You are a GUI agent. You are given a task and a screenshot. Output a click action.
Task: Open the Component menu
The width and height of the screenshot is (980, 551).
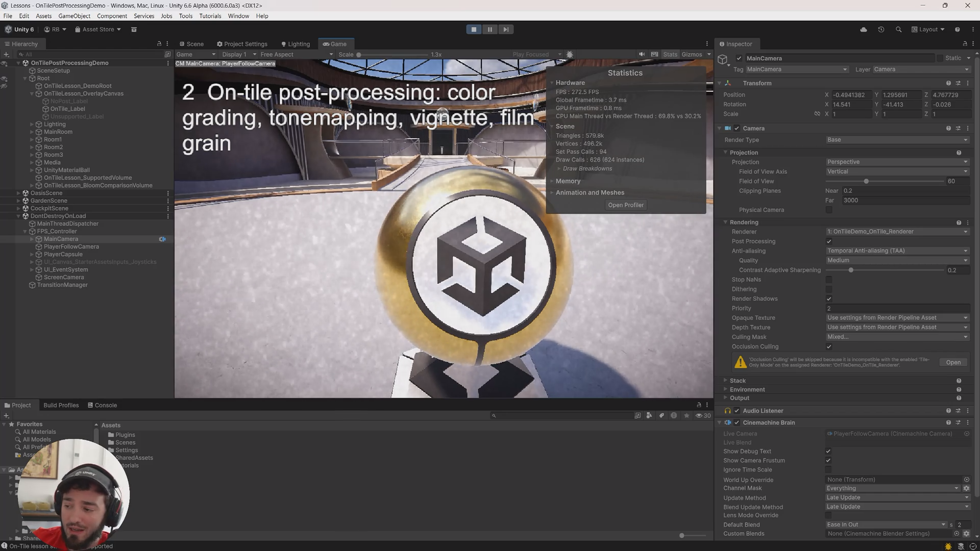click(112, 16)
